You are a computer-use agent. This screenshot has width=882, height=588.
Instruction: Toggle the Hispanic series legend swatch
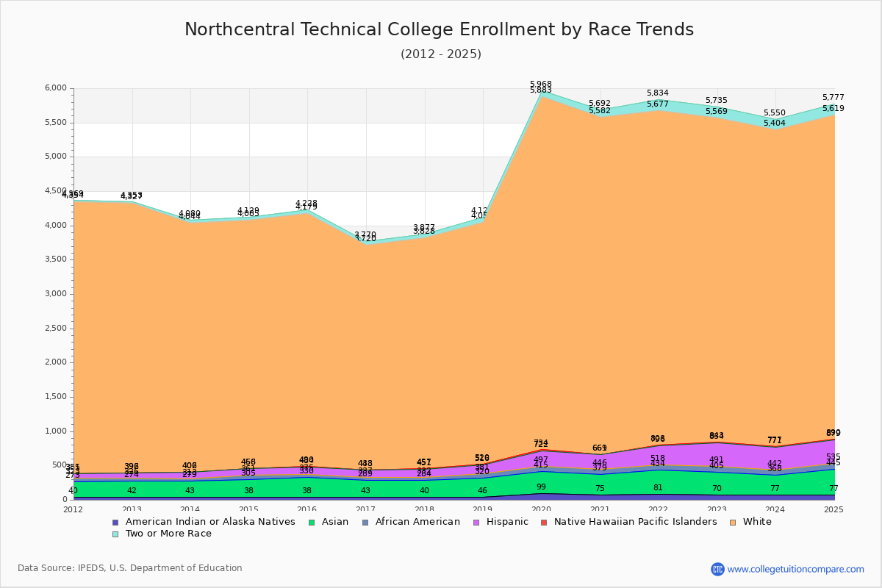[x=476, y=522]
